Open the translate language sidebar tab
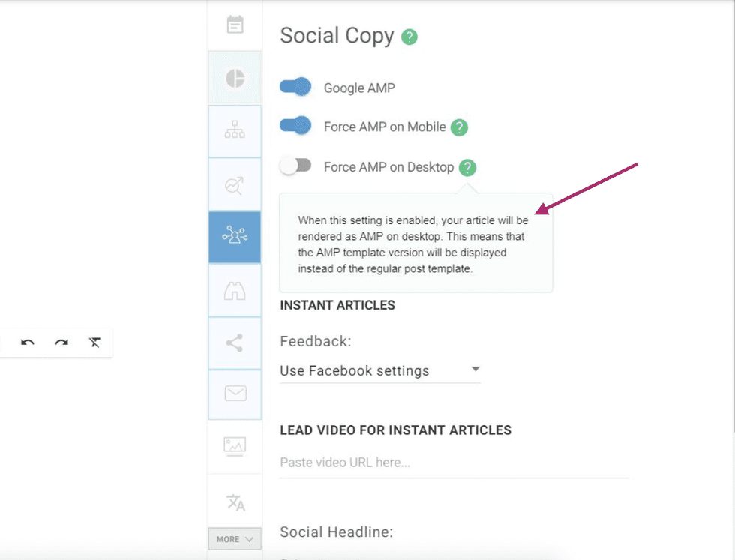This screenshot has width=735, height=560. (x=235, y=502)
